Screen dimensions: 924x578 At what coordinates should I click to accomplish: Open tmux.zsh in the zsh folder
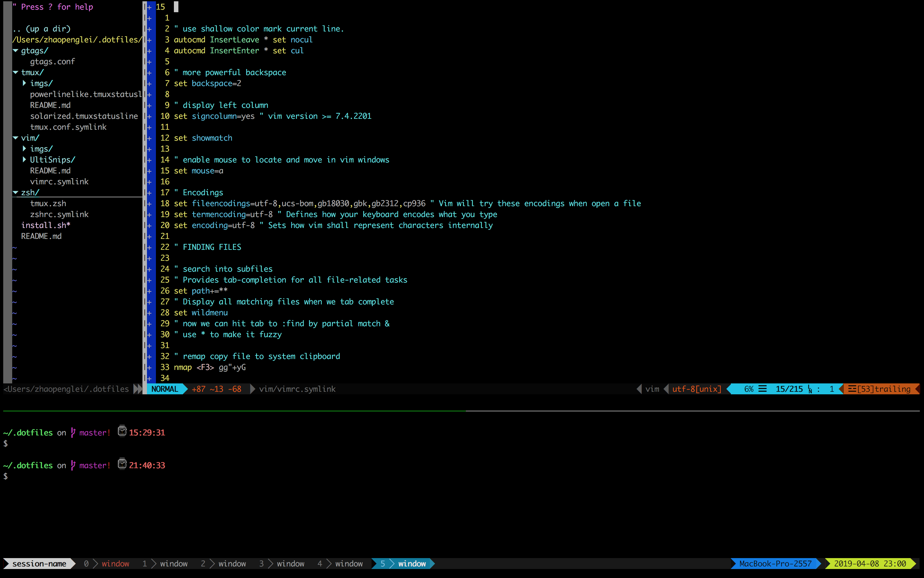(48, 203)
